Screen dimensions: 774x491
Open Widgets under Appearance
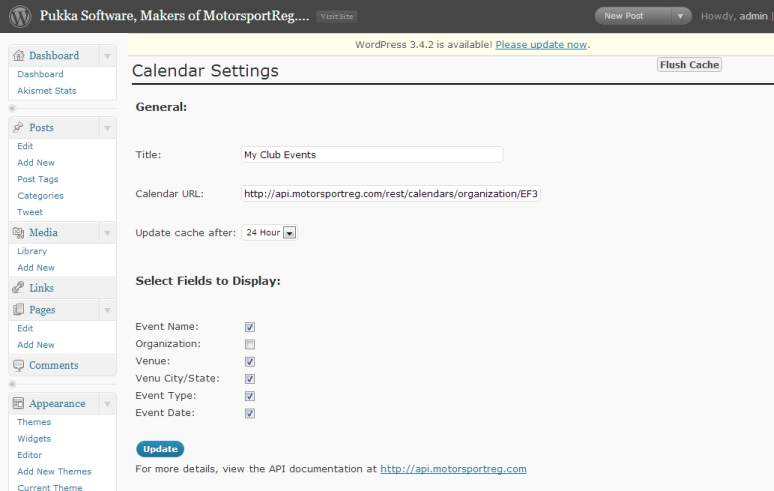[34, 439]
